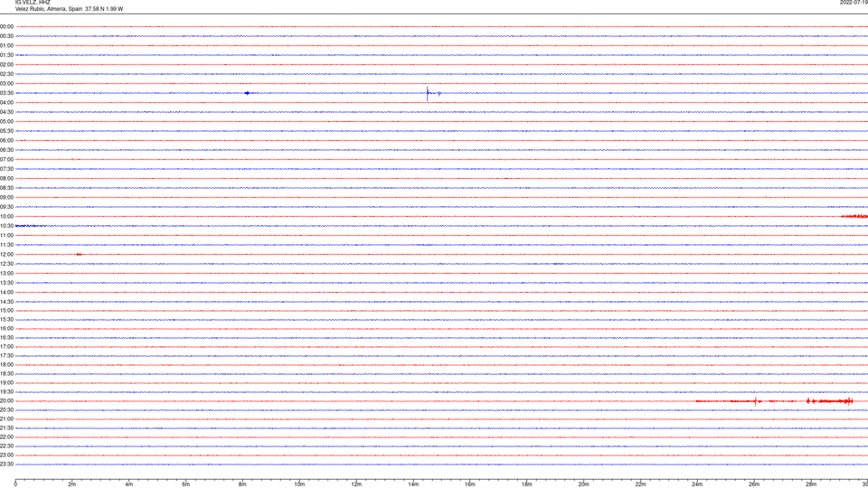Click the 6m tick label on time axis
This screenshot has height=488, width=868.
tap(186, 484)
